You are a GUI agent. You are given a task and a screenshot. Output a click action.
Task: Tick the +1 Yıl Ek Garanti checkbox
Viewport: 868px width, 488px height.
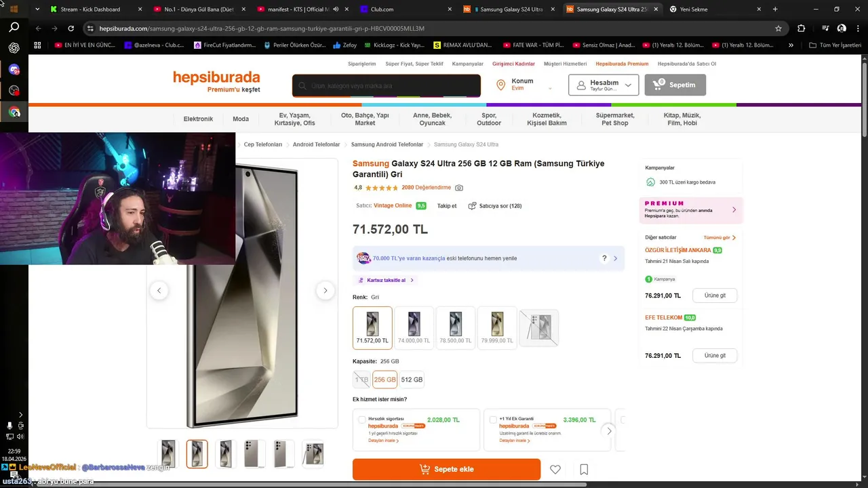tap(493, 420)
